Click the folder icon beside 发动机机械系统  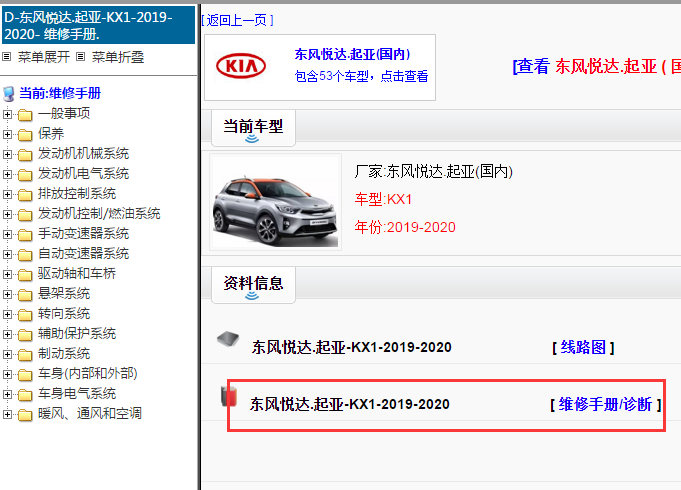(25, 155)
